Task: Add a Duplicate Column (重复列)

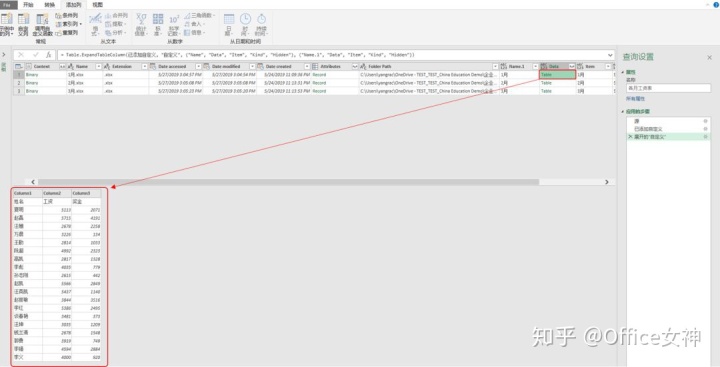Action: pyautogui.click(x=67, y=33)
